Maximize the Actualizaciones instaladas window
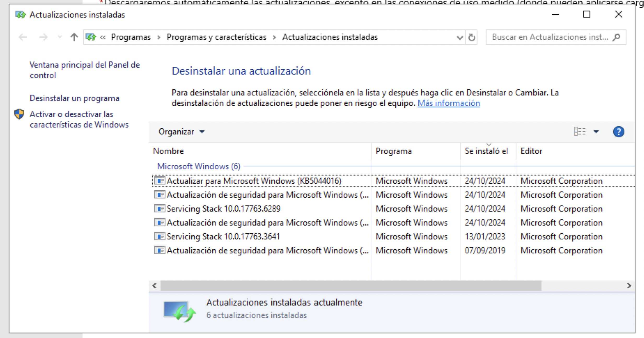The height and width of the screenshot is (338, 644). (587, 14)
